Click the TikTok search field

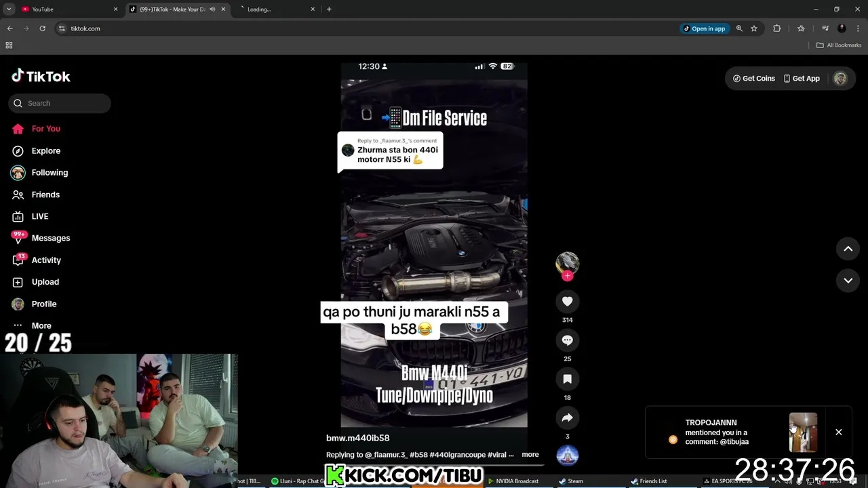point(60,103)
